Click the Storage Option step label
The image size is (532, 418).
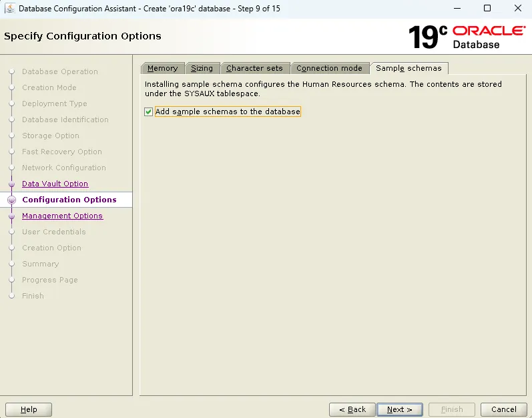pos(51,136)
